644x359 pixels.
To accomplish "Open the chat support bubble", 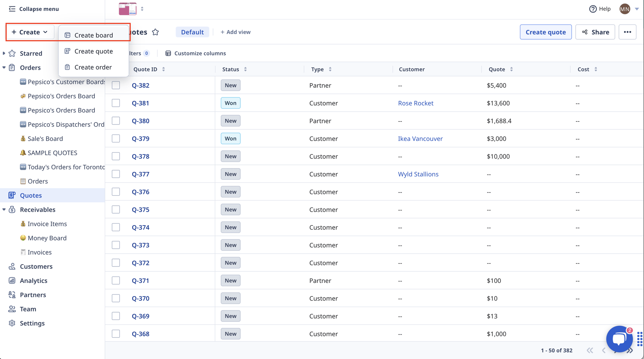I will [x=619, y=339].
